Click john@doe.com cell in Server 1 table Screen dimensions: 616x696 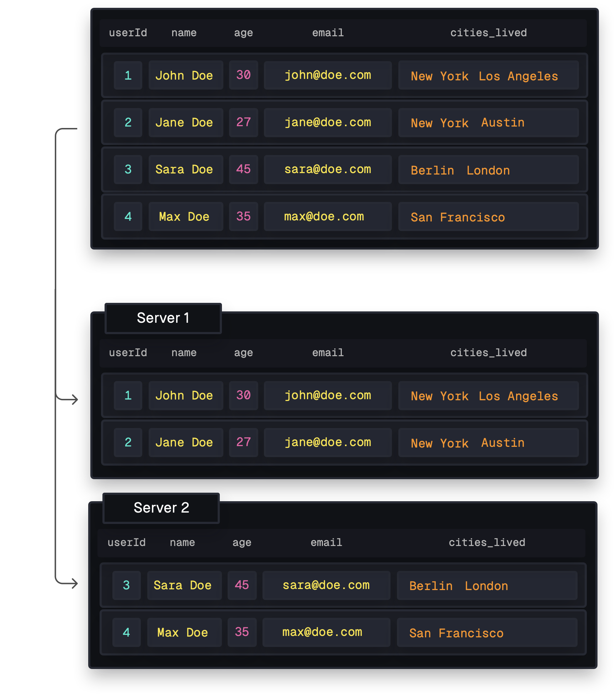click(x=328, y=396)
